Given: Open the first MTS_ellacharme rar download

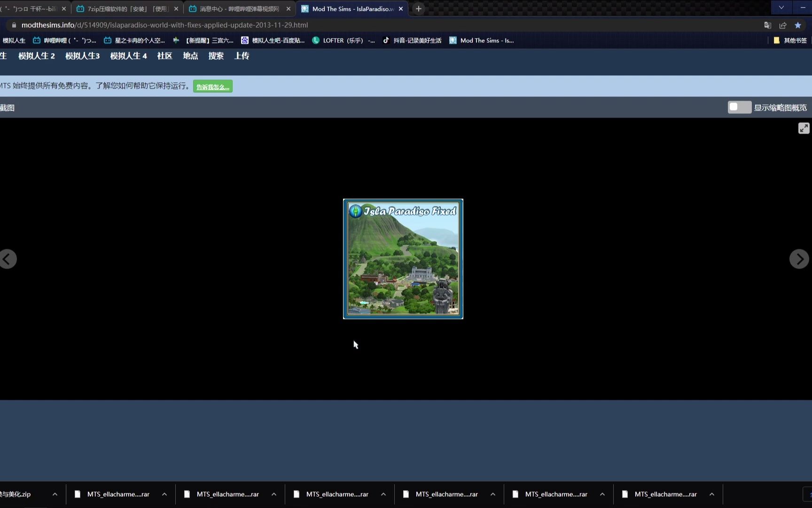Looking at the screenshot, I should coord(112,494).
